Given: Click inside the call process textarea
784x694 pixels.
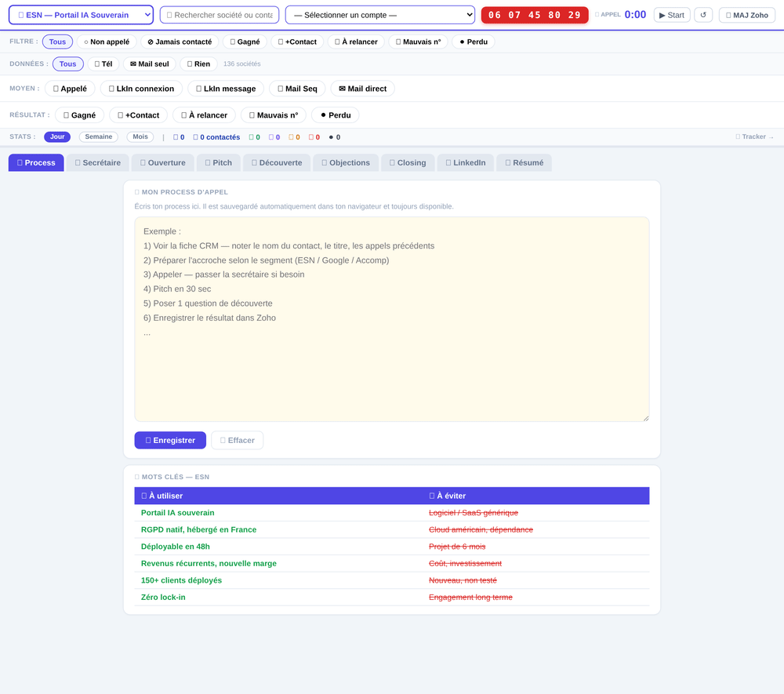Looking at the screenshot, I should click(x=391, y=319).
